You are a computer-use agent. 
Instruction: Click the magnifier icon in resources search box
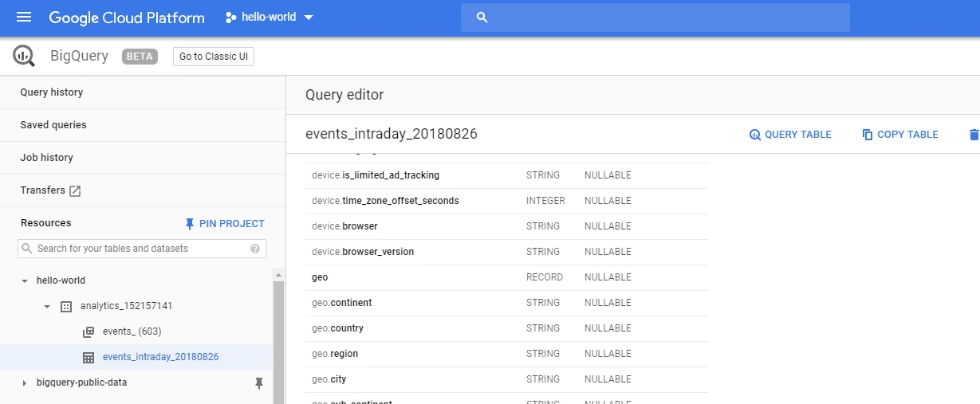click(28, 249)
